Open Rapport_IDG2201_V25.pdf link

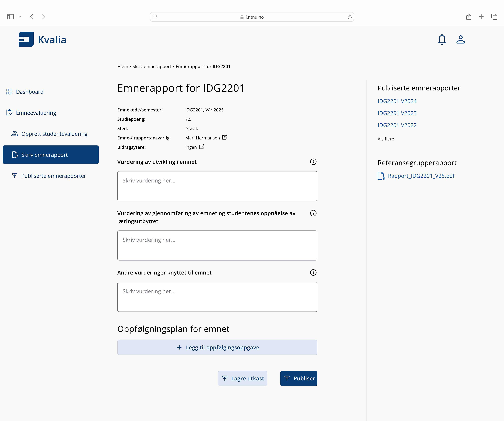coord(421,176)
